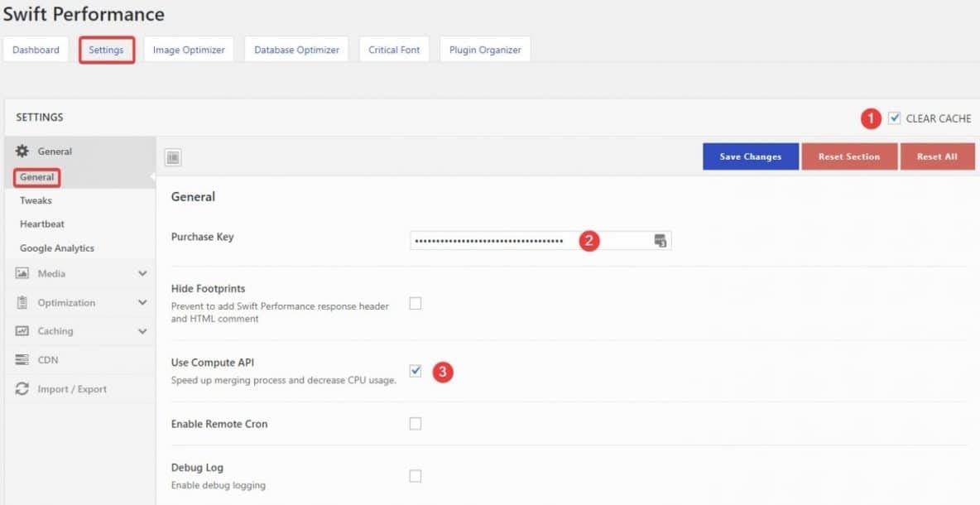Click the icon beside the Purchase Key field

pos(660,239)
